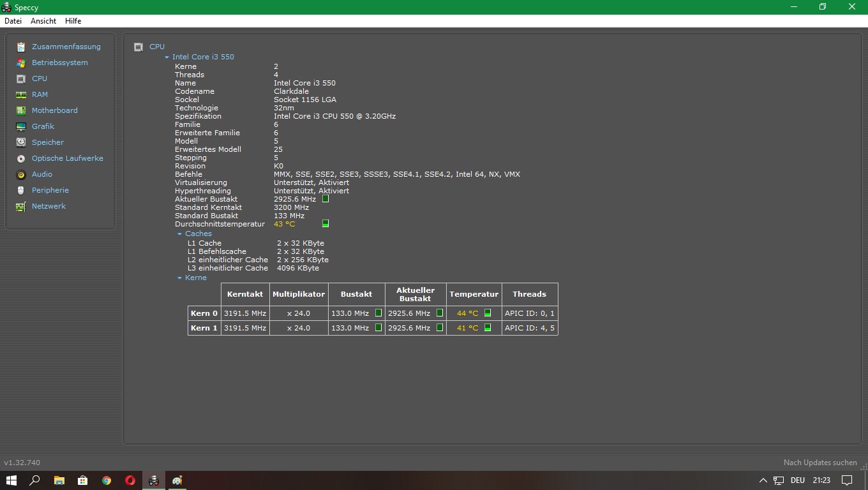This screenshot has width=868, height=490.
Task: Click the Temperatur column header
Action: (x=474, y=294)
